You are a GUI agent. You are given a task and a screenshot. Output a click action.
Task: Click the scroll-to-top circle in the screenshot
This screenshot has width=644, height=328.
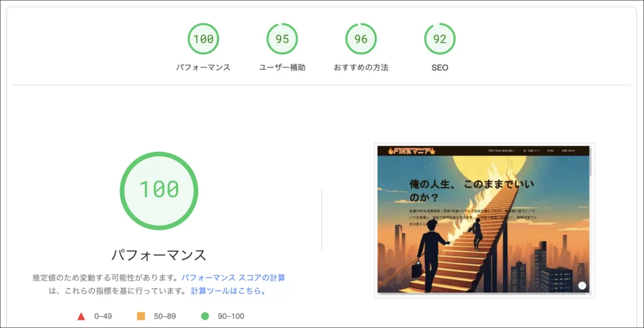582,286
